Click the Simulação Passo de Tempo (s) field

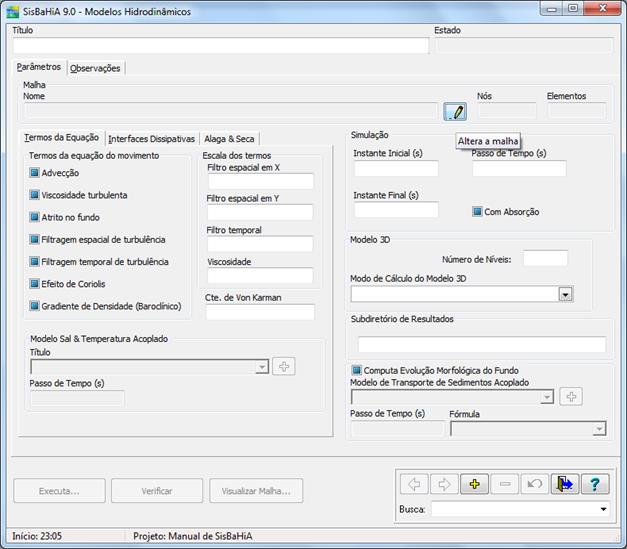519,168
